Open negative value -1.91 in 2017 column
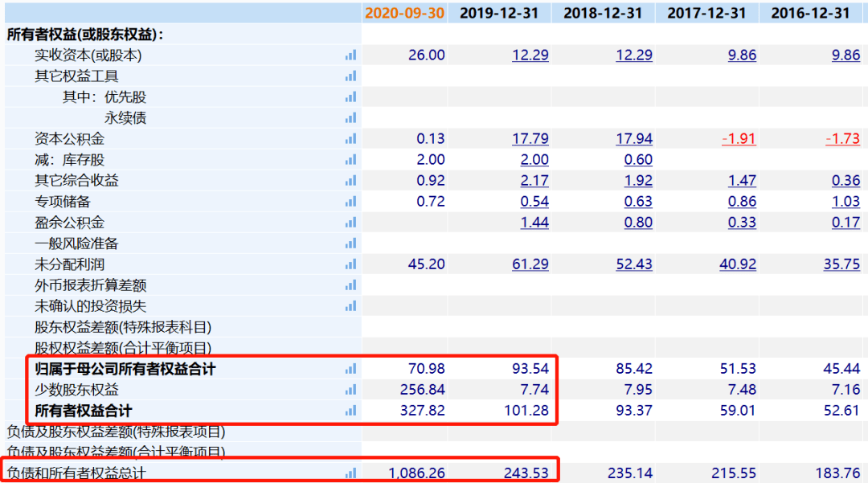The width and height of the screenshot is (868, 483). click(x=739, y=139)
